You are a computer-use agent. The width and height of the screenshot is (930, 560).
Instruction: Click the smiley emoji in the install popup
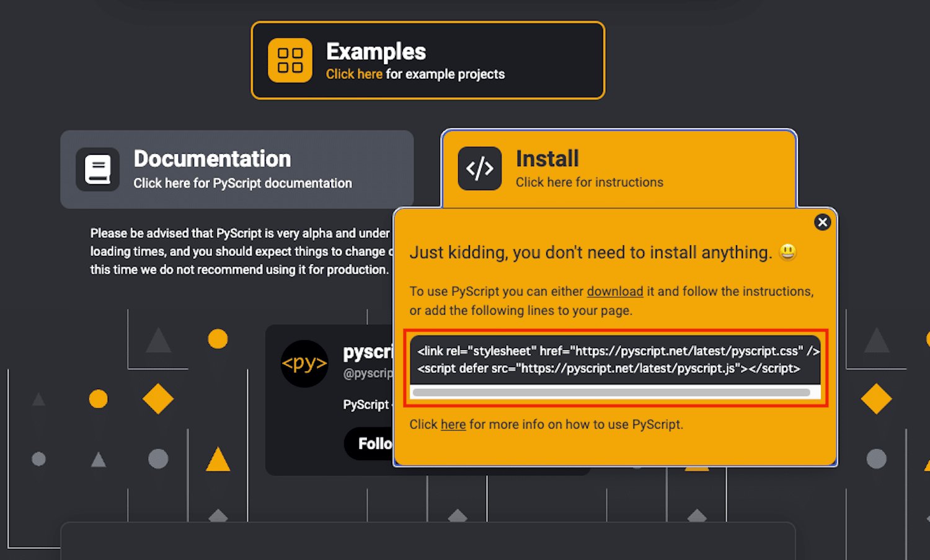pyautogui.click(x=787, y=252)
